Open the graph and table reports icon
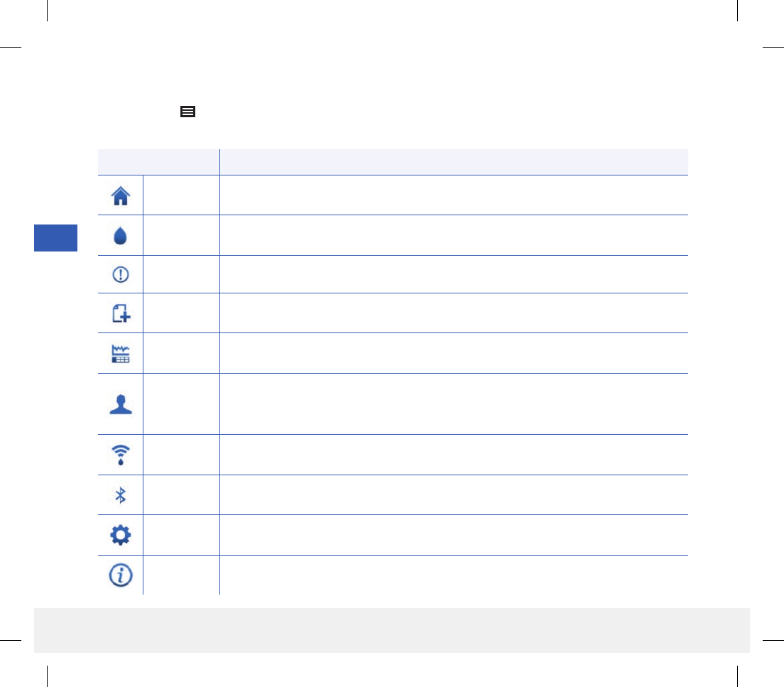784x687 pixels. coord(121,354)
